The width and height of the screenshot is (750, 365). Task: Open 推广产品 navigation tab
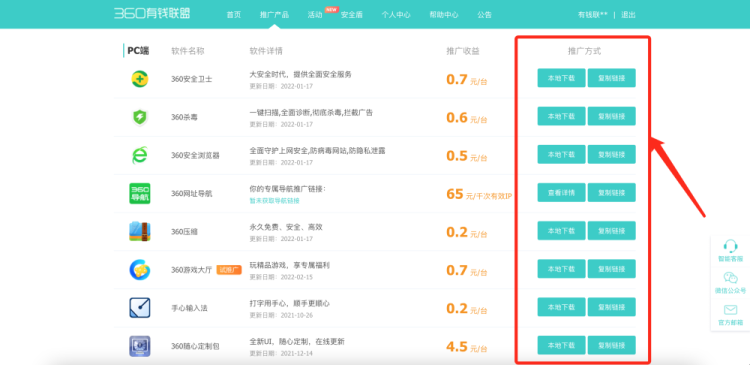click(274, 15)
